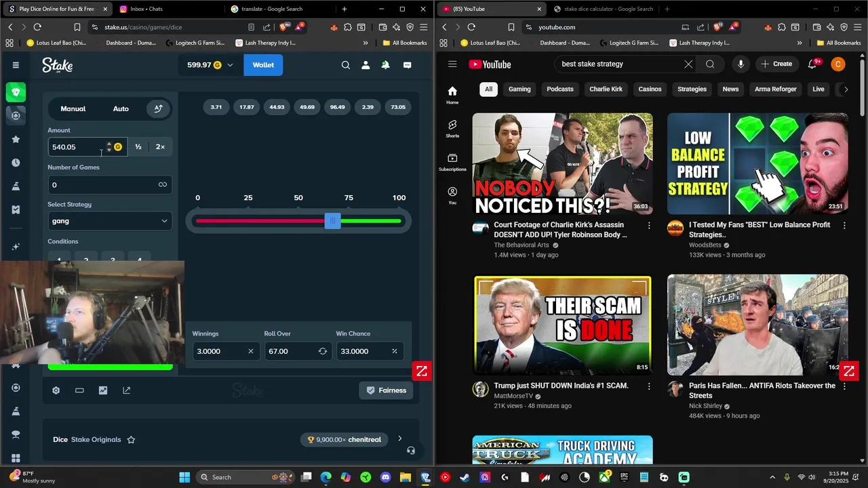Screen dimensions: 868x488
Task: Click the dice roll-over slider handle
Action: coord(332,221)
